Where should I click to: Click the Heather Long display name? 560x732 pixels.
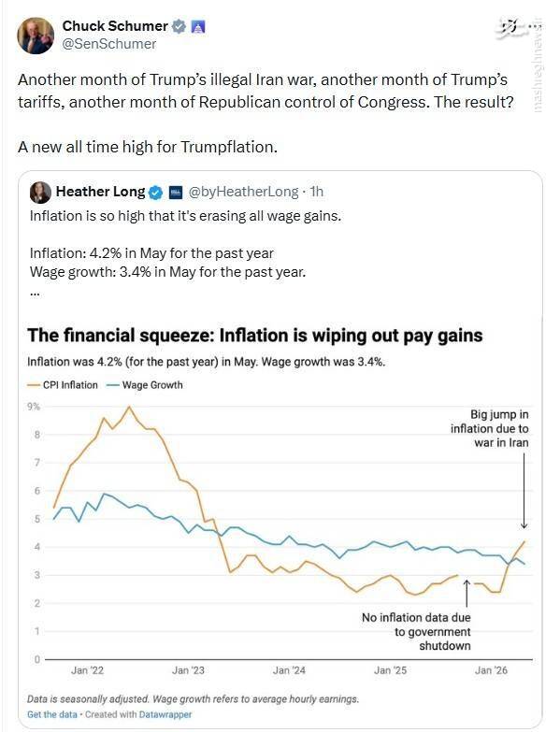101,192
